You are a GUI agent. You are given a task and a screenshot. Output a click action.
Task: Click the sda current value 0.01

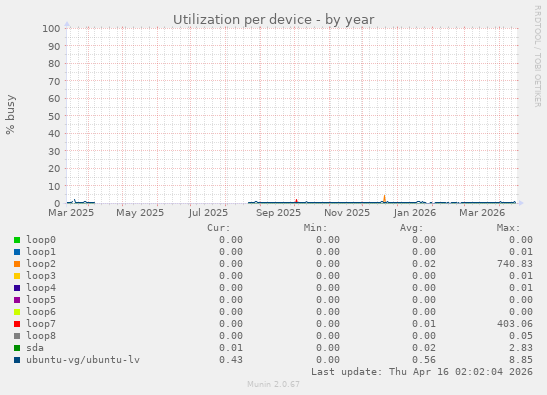point(231,348)
